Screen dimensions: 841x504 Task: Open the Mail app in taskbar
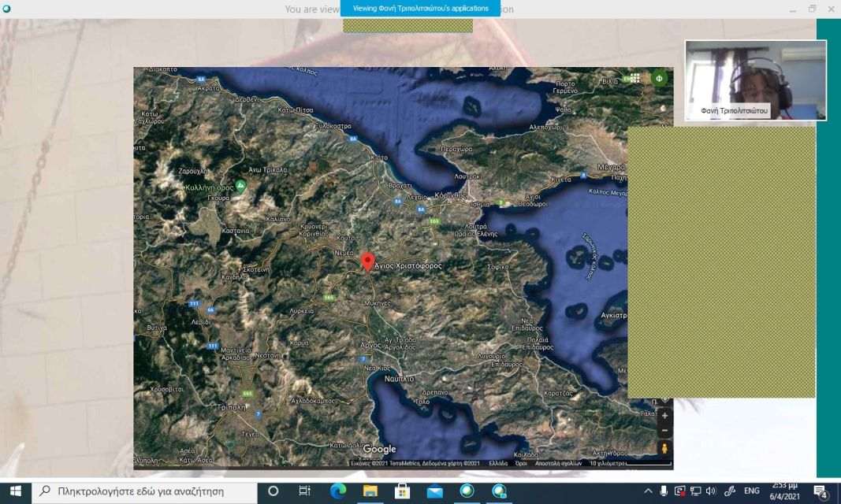pyautogui.click(x=434, y=491)
